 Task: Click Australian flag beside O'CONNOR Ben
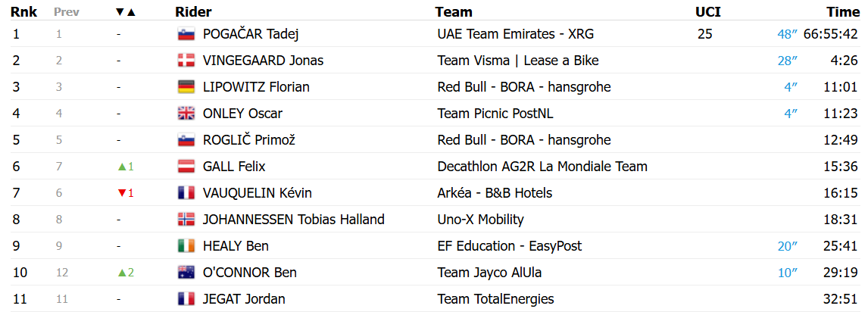[x=186, y=273]
